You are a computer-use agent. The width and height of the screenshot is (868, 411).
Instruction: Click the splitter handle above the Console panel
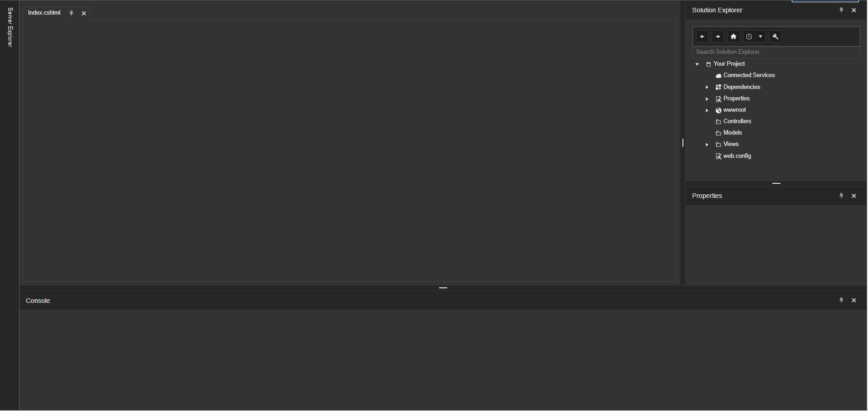pyautogui.click(x=443, y=288)
